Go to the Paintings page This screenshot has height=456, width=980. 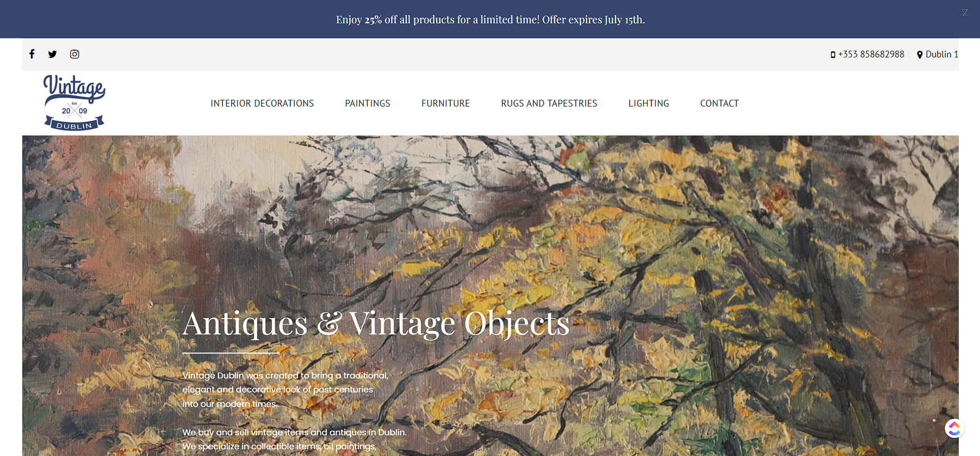(367, 103)
